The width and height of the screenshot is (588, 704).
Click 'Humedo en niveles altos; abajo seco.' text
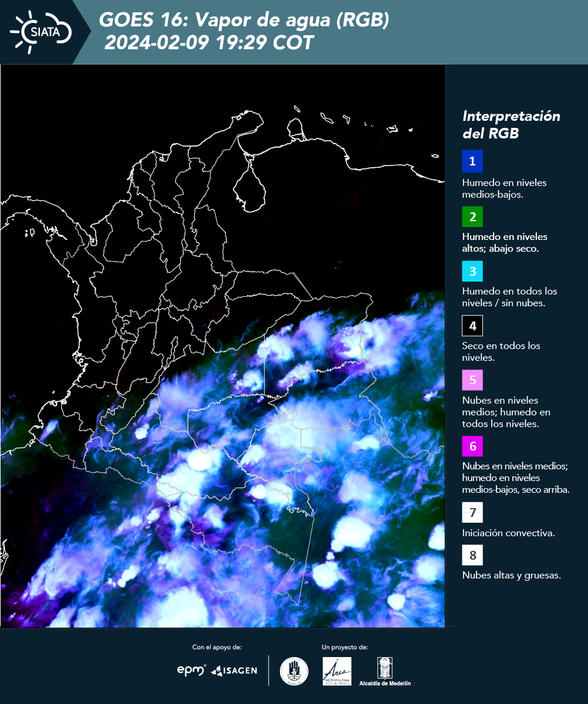505,242
